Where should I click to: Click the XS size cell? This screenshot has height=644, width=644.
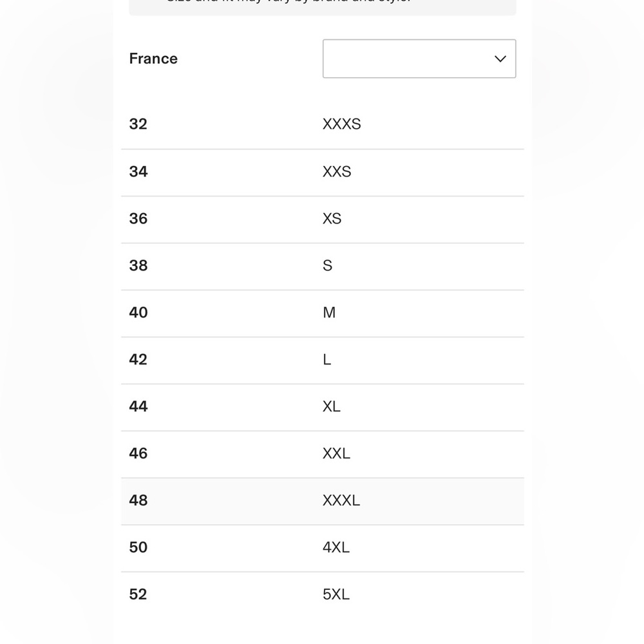(x=332, y=219)
